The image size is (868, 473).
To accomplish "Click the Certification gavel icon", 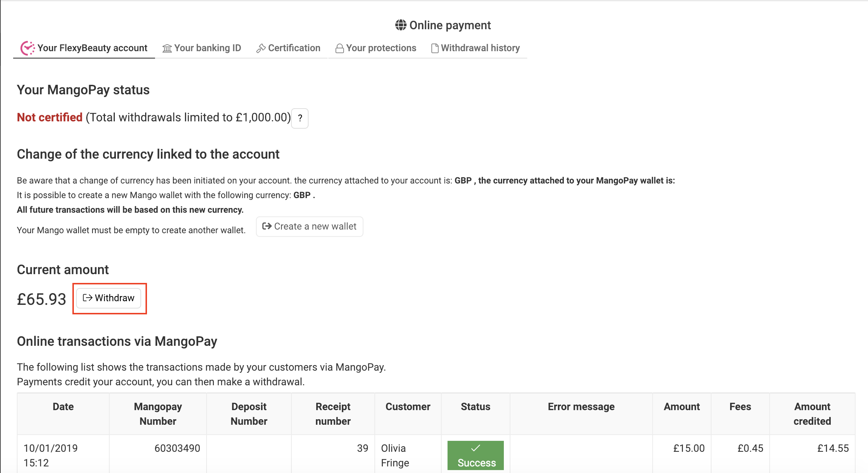I will pos(261,48).
